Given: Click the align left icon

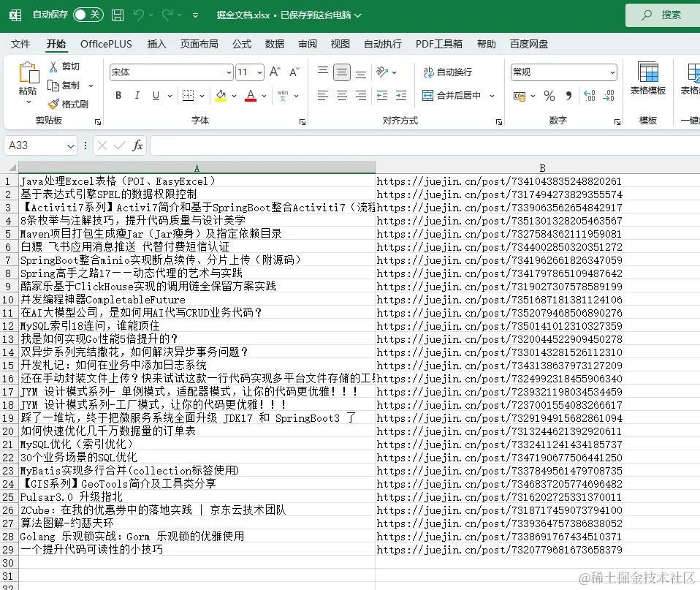Looking at the screenshot, I should [323, 95].
